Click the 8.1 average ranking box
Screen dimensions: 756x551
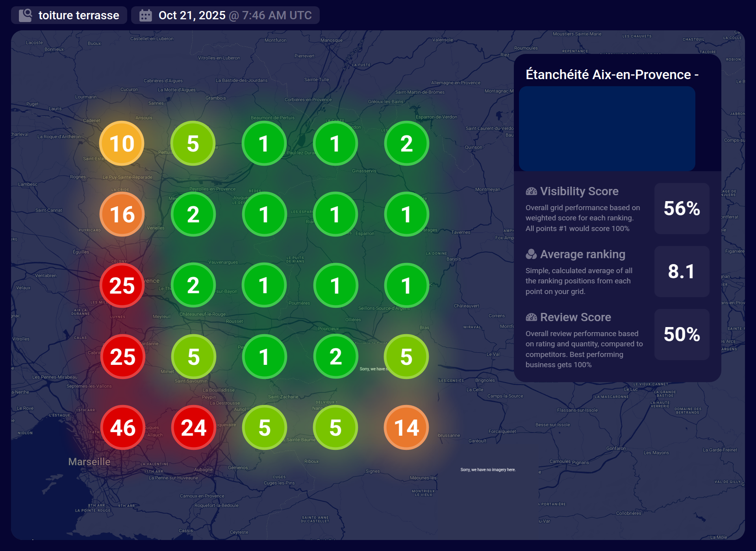[x=682, y=272]
